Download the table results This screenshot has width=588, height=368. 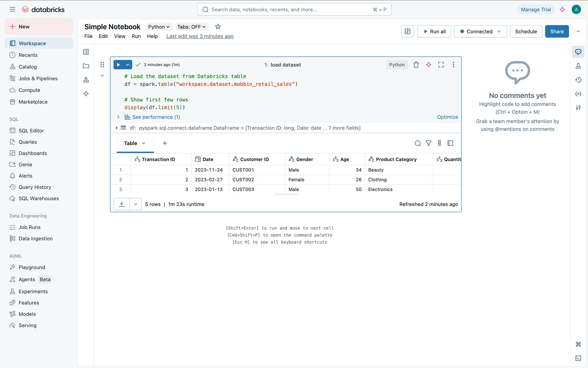tap(122, 204)
